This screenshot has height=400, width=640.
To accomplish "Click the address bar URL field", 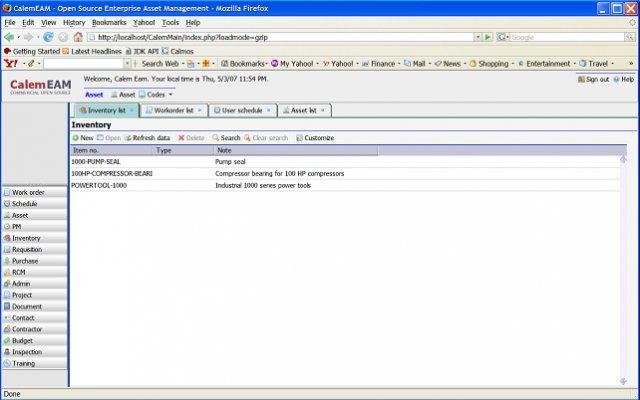I will (281, 37).
